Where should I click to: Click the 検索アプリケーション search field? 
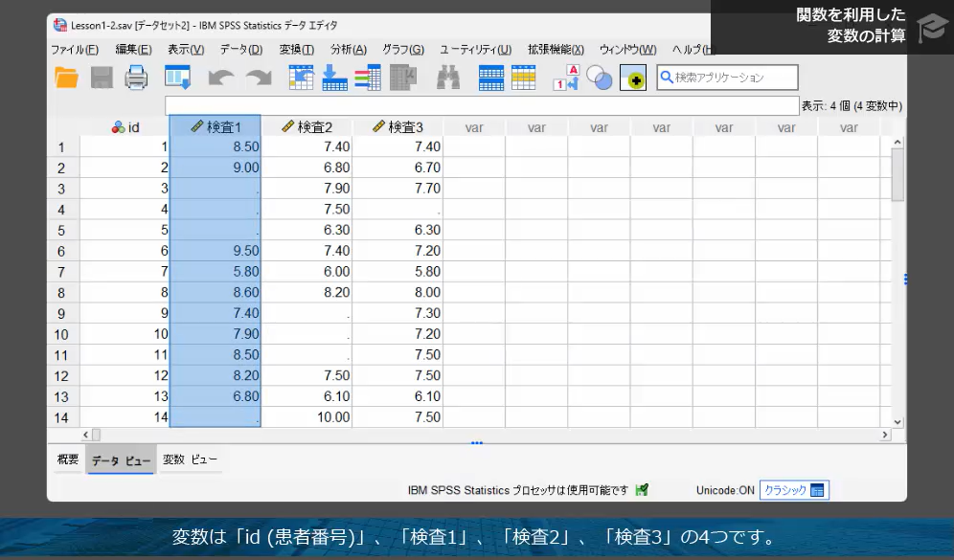click(733, 78)
